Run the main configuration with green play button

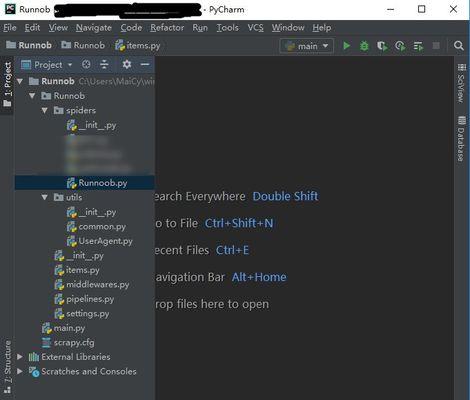tap(346, 46)
